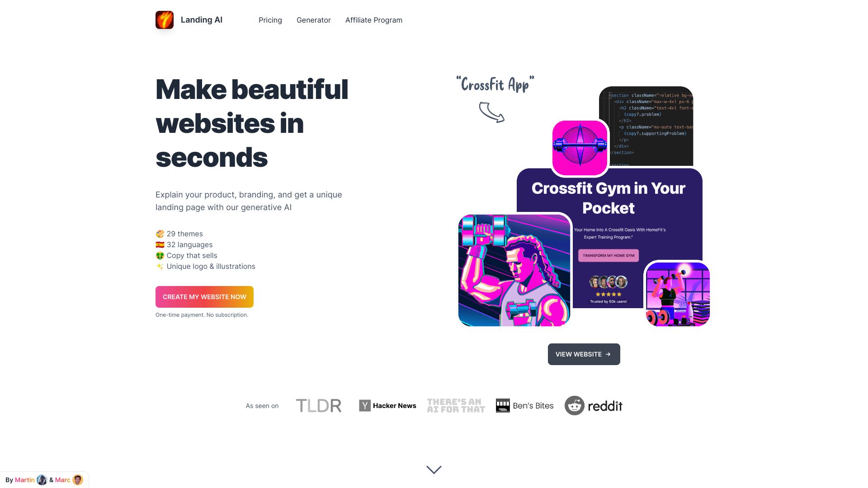Click the Generator navigation tab

pyautogui.click(x=314, y=20)
